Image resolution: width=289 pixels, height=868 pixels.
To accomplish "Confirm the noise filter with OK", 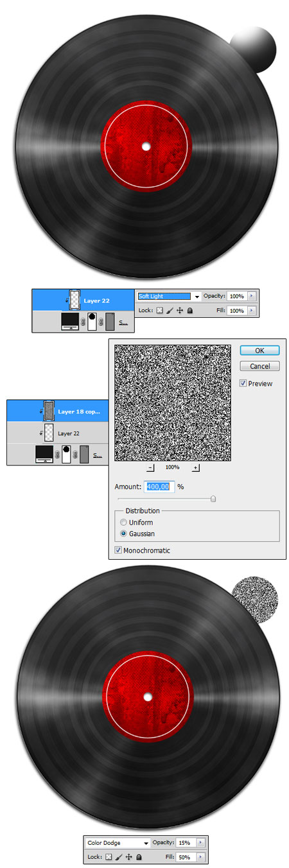I will pyautogui.click(x=259, y=351).
